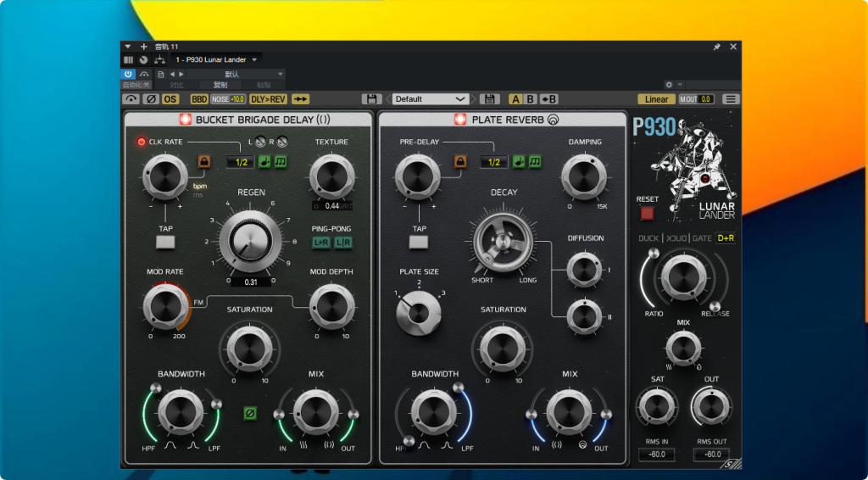Click the phase invert Ø button in top bar
Image resolution: width=868 pixels, height=480 pixels.
(151, 99)
